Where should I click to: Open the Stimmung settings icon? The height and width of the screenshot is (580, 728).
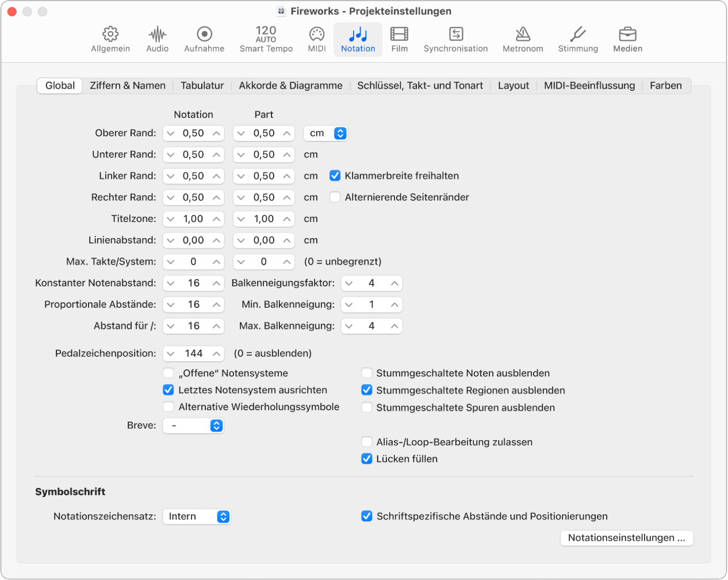(x=577, y=39)
